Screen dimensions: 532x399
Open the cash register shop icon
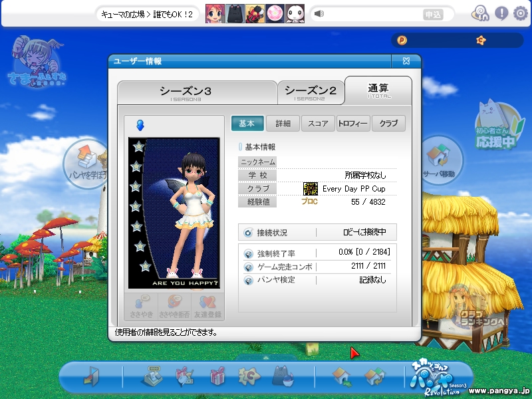click(x=152, y=376)
